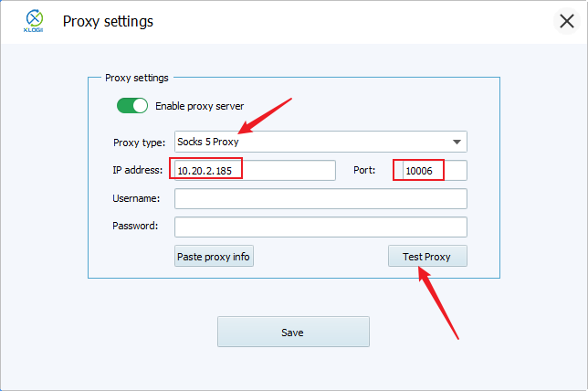Click the "Proxy type:" label
588x391 pixels.
139,142
